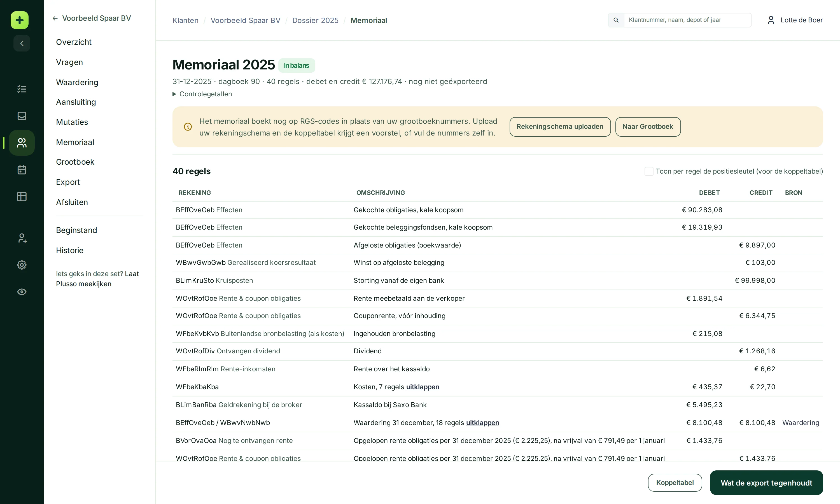This screenshot has height=504, width=840.
Task: Select Memoriaal in the side menu
Action: (75, 142)
